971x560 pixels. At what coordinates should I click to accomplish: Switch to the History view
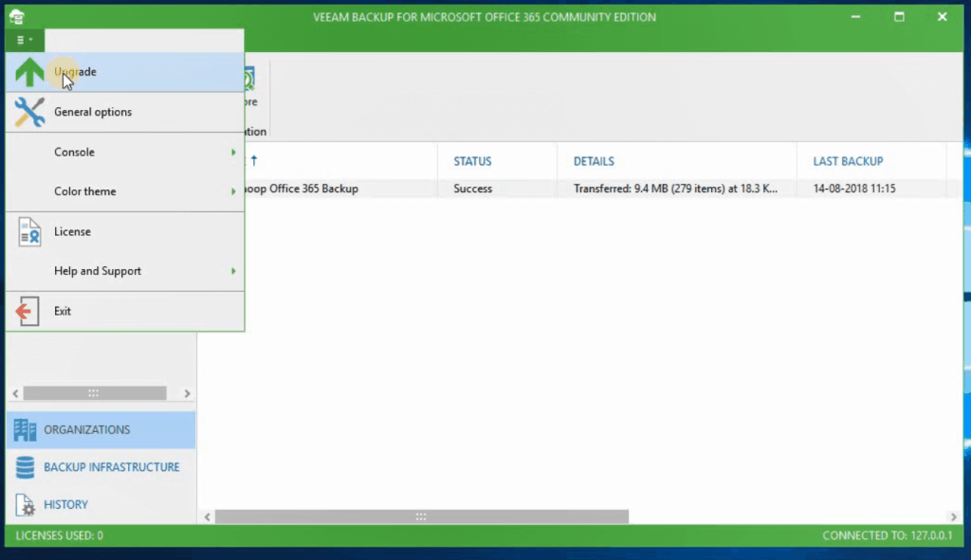click(101, 505)
